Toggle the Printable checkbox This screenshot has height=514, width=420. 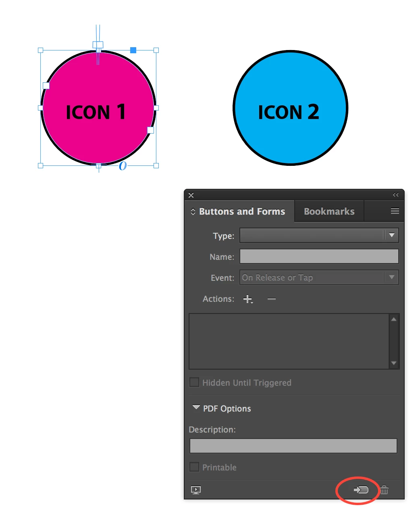194,467
